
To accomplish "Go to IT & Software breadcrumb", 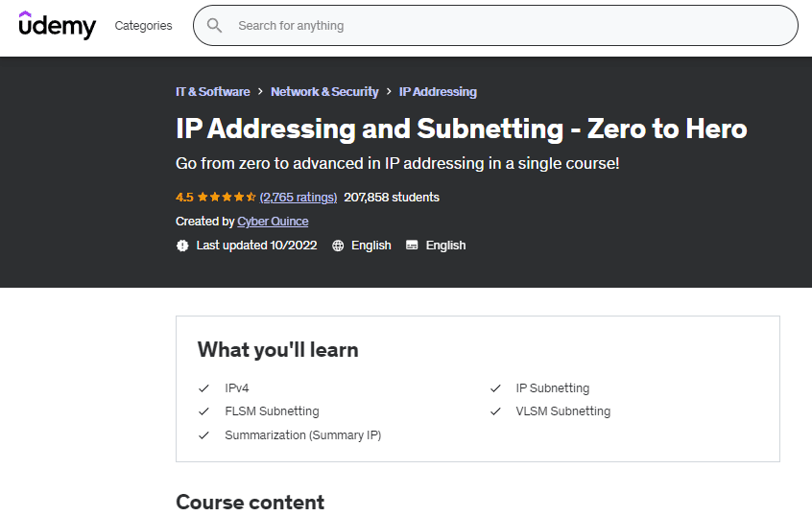I will click(x=213, y=92).
